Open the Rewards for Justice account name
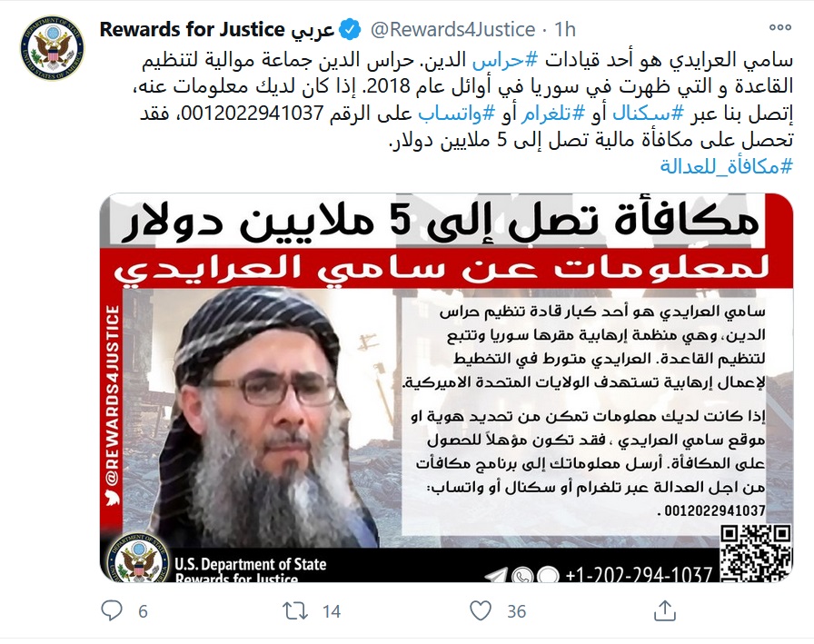 217,30
